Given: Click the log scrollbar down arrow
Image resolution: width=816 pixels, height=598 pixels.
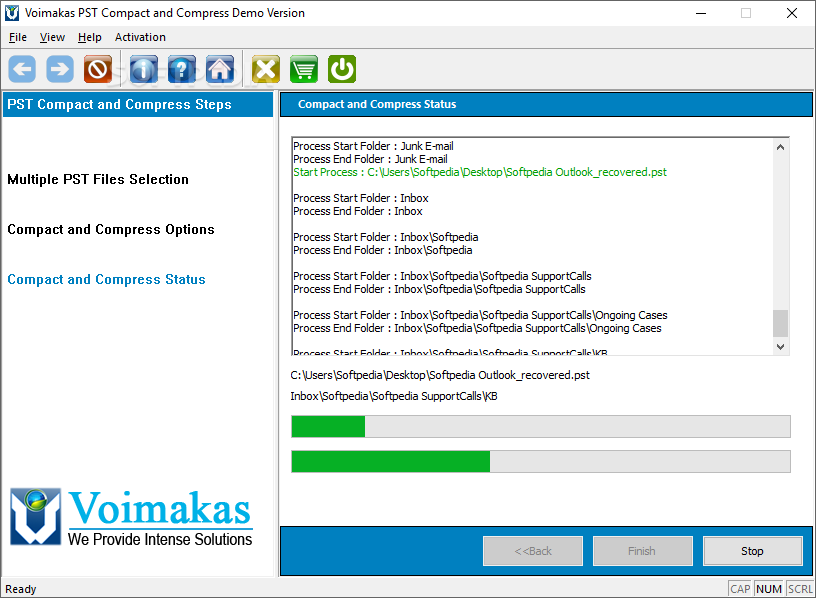Looking at the screenshot, I should click(780, 347).
